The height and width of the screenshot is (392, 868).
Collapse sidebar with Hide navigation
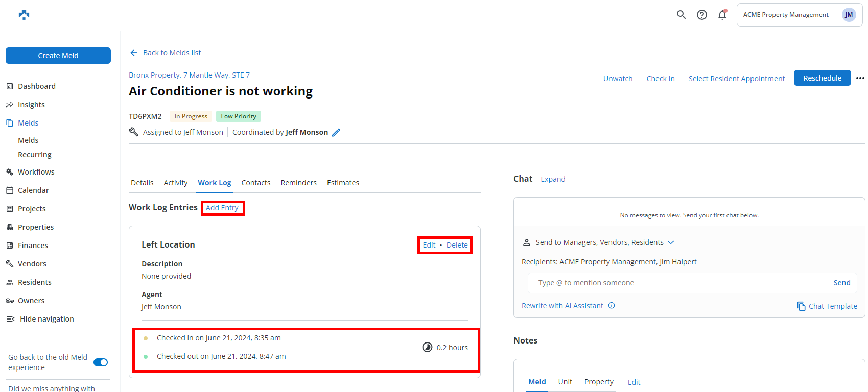point(41,319)
